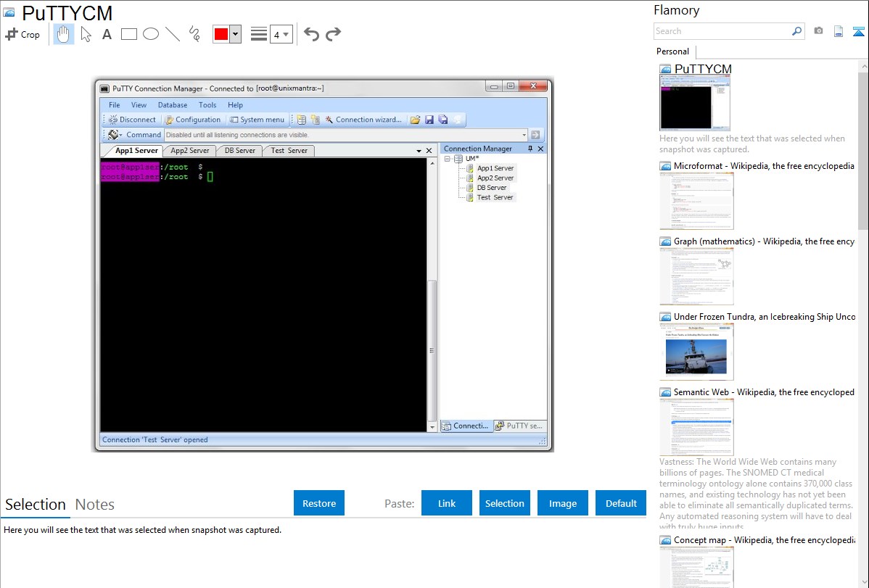Select the freehand scribble tool
This screenshot has height=588, width=869.
click(194, 34)
